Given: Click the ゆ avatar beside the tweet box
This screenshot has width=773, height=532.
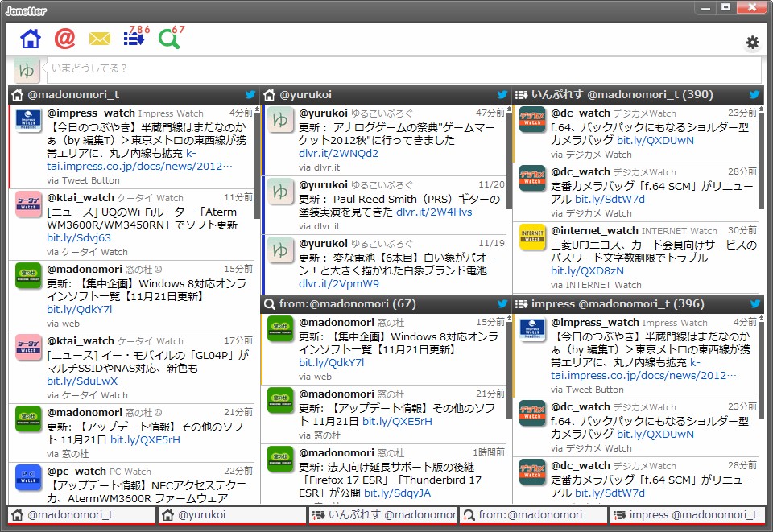Looking at the screenshot, I should 27,71.
